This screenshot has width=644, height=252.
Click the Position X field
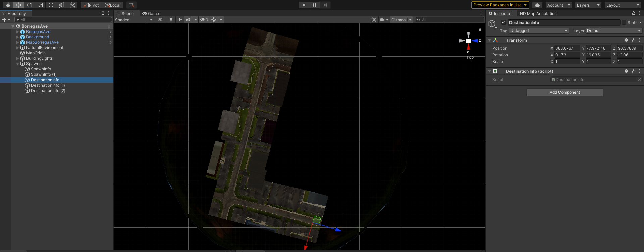click(567, 48)
